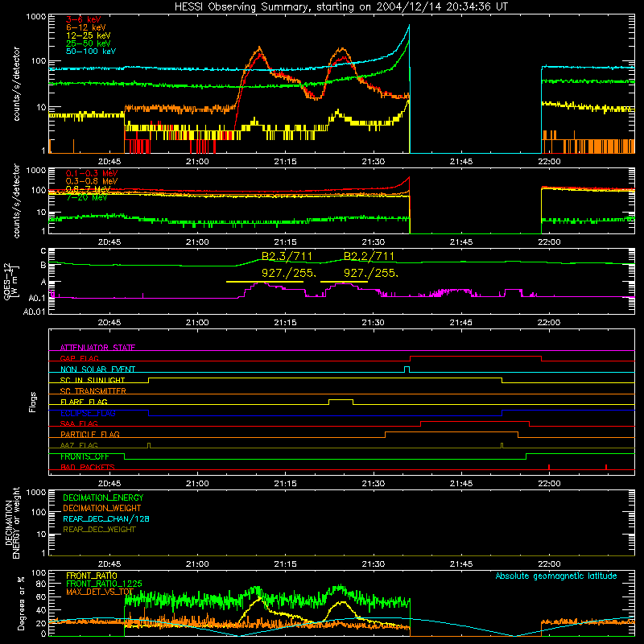Viewport: 644px width, 644px height.
Task: Select the 6-12 keV legend label
Action: click(86, 27)
